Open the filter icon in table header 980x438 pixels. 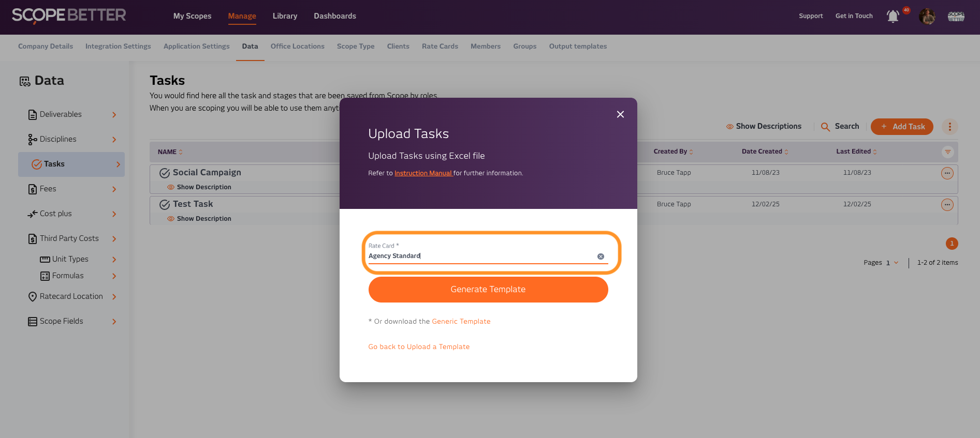[x=947, y=152]
